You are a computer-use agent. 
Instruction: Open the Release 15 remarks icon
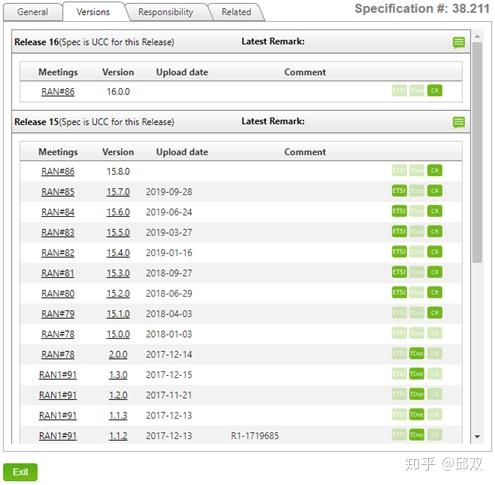[x=459, y=122]
